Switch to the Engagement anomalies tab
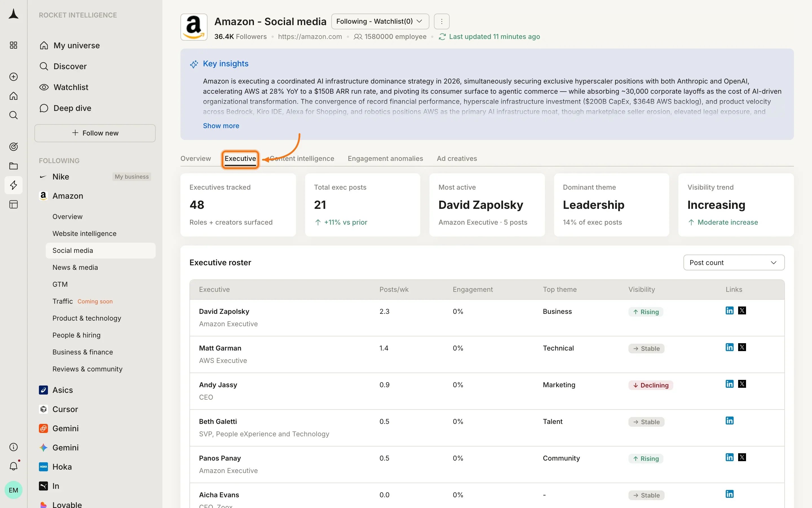 point(385,159)
